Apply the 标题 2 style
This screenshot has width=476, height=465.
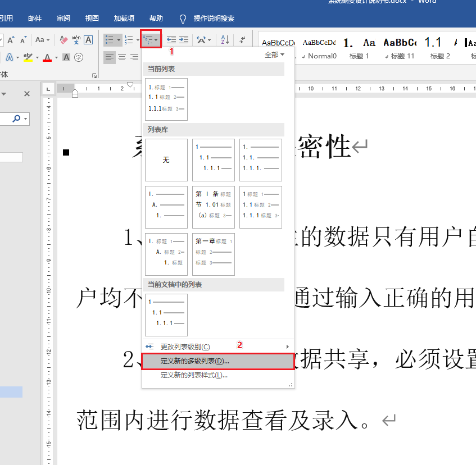tap(440, 48)
